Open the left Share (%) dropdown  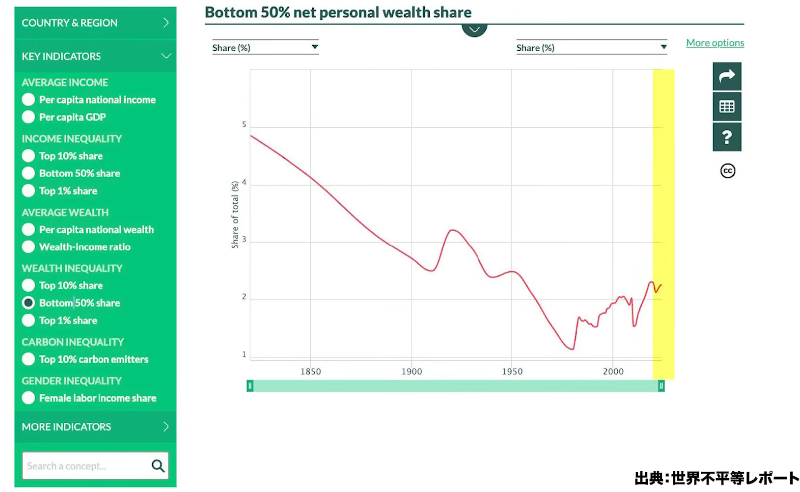(x=265, y=47)
